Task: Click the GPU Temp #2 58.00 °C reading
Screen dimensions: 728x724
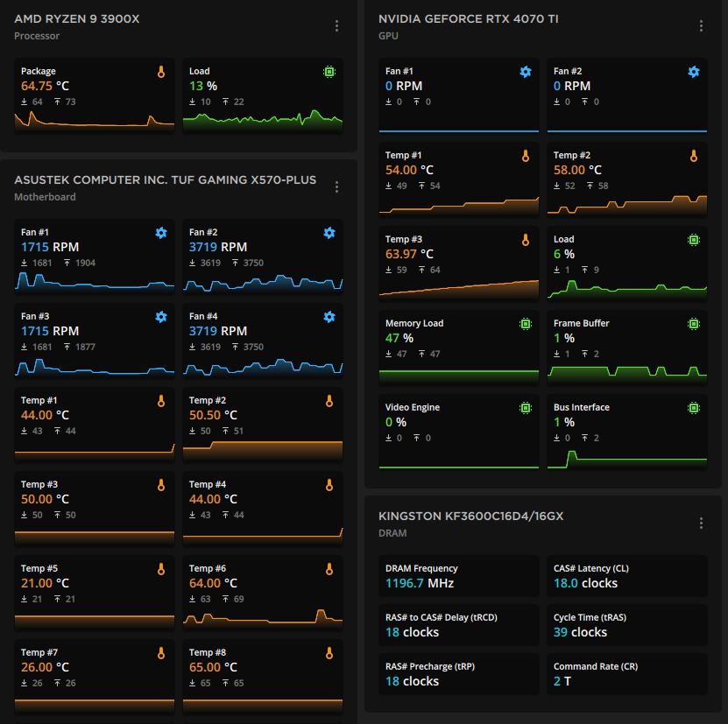Action: tap(577, 171)
